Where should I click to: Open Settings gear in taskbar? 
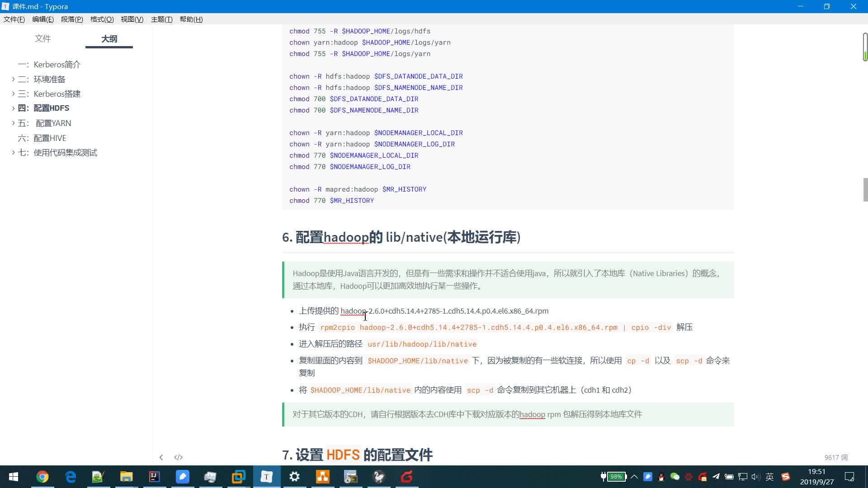[294, 477]
